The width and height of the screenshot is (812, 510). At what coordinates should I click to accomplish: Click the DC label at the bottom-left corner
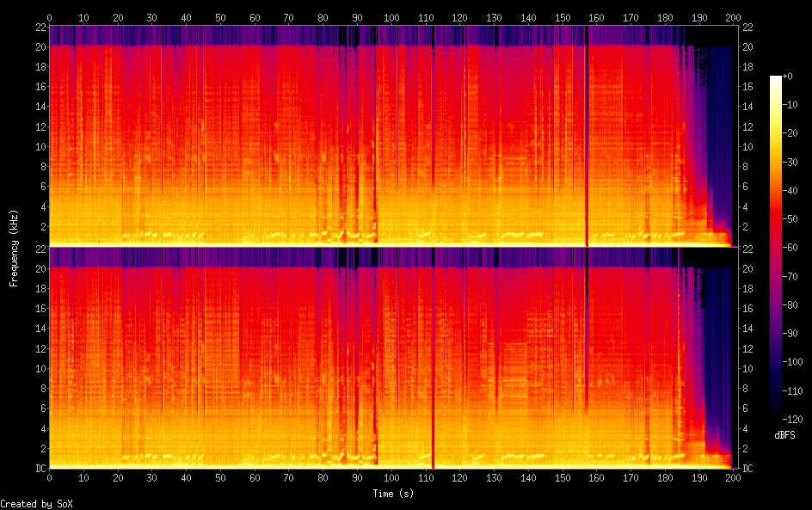[x=748, y=469]
